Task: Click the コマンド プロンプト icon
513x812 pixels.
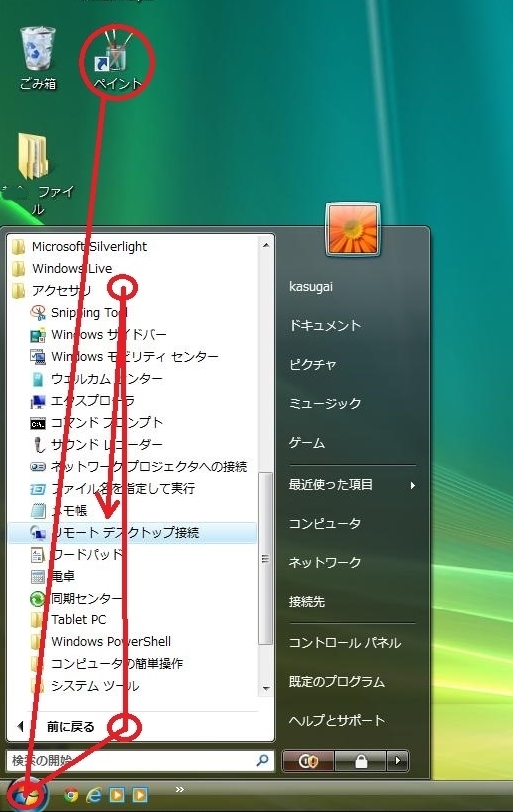Action: point(38,424)
